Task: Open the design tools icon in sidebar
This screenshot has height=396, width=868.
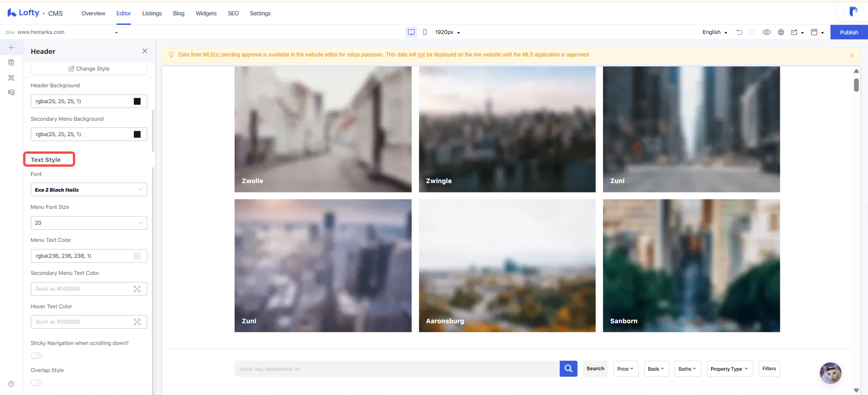Action: coord(11,78)
